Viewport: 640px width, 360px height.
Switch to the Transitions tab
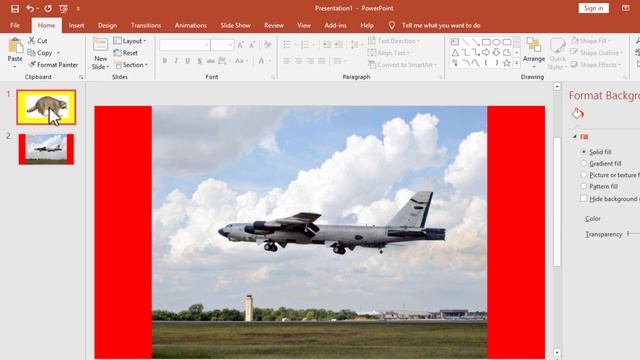[146, 25]
